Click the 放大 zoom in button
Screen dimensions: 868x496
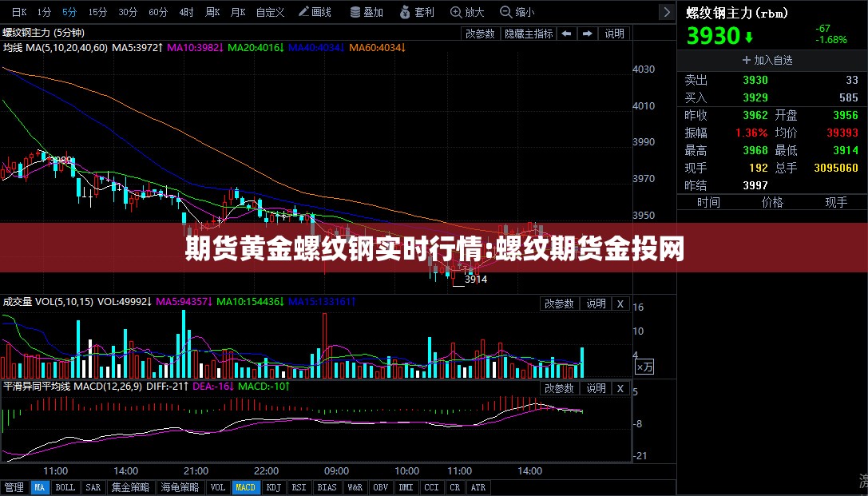tap(467, 12)
